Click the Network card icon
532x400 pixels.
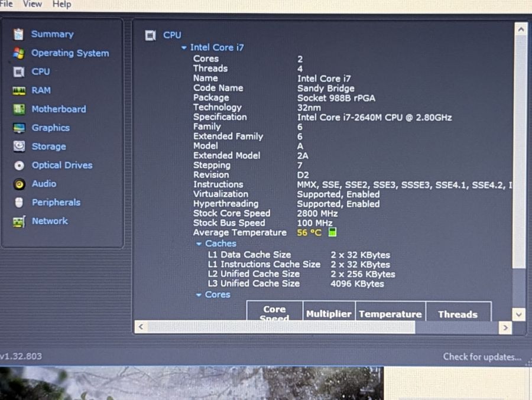[x=19, y=222]
